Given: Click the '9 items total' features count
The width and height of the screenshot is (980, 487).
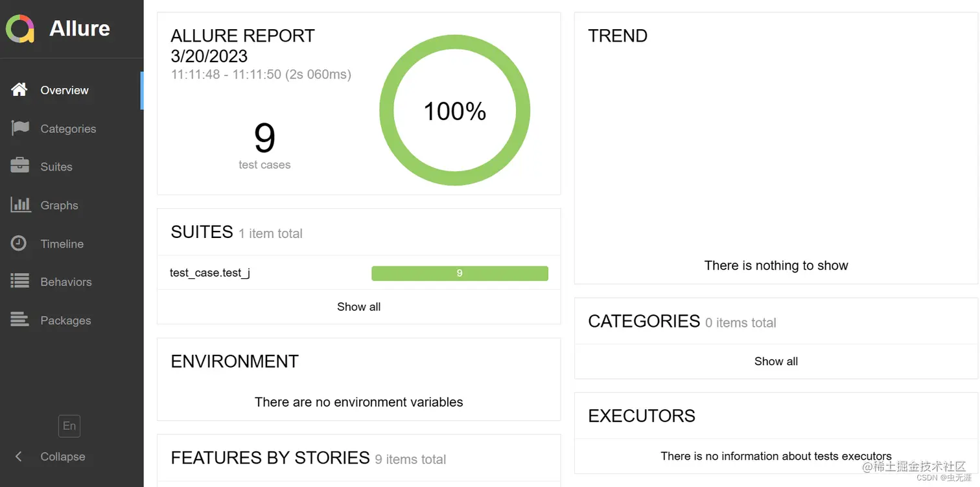Looking at the screenshot, I should tap(410, 460).
